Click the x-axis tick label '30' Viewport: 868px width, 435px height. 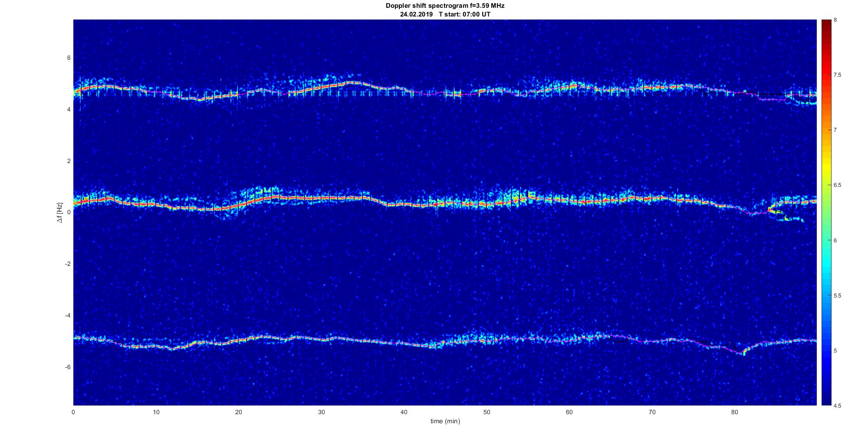coord(321,412)
